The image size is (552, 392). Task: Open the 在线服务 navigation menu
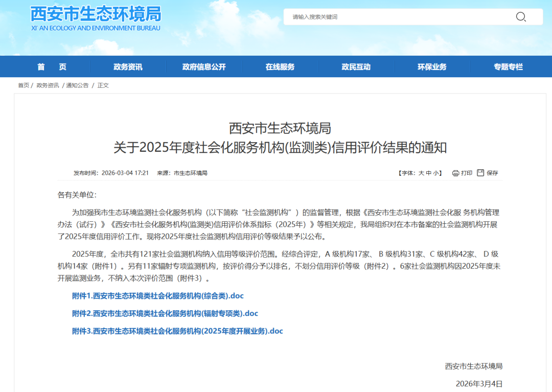point(279,66)
